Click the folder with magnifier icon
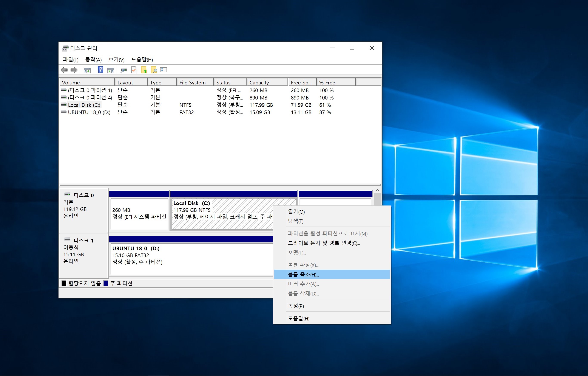Screen dimensions: 588x376 click(154, 70)
